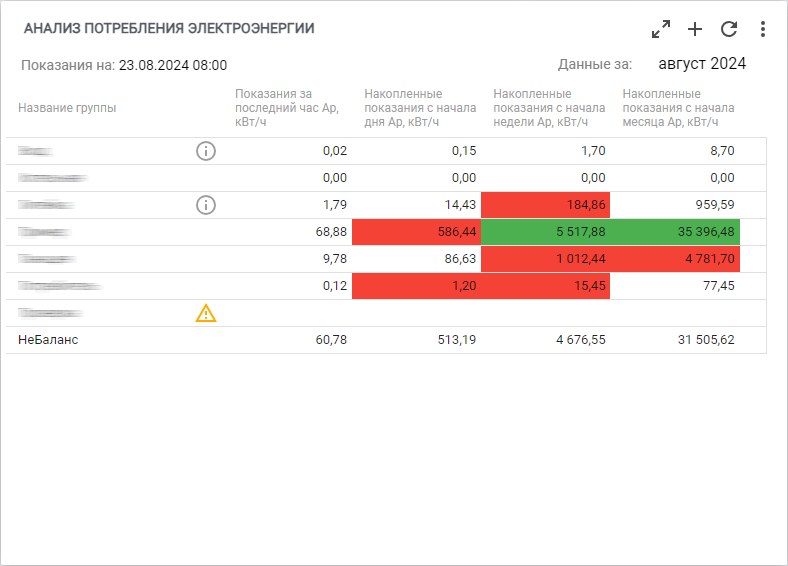Click the value 0,12
788x566 pixels.
pos(335,286)
